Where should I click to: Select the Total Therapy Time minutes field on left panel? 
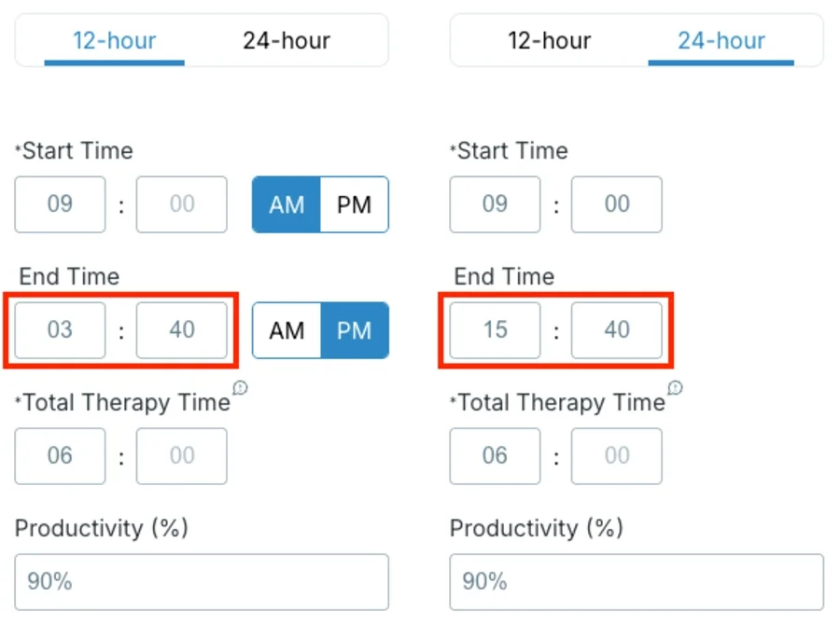point(181,456)
